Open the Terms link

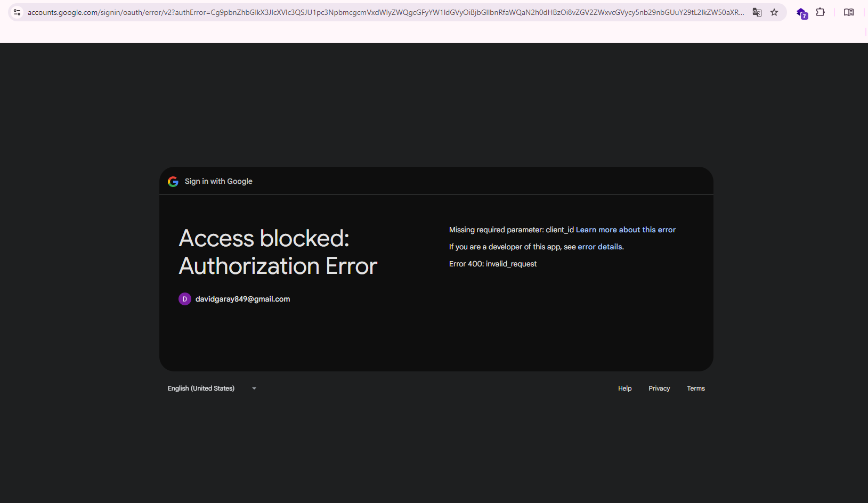point(696,388)
